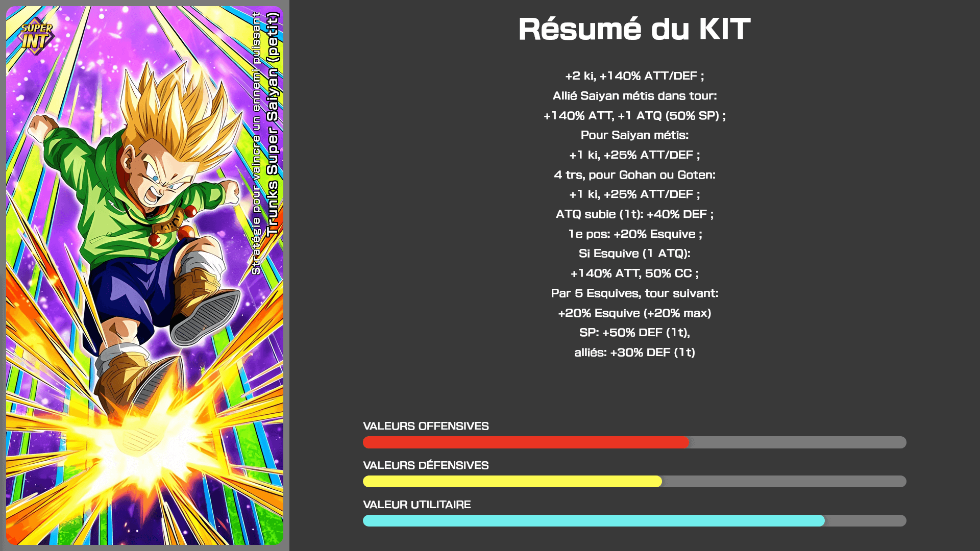Select the card portrait image
Viewport: 980px width, 551px height.
tap(143, 276)
